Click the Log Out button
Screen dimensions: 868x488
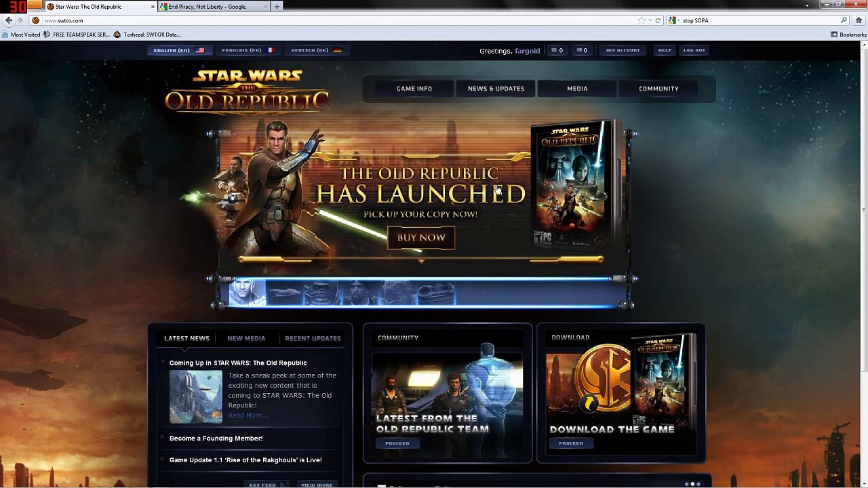coord(694,50)
